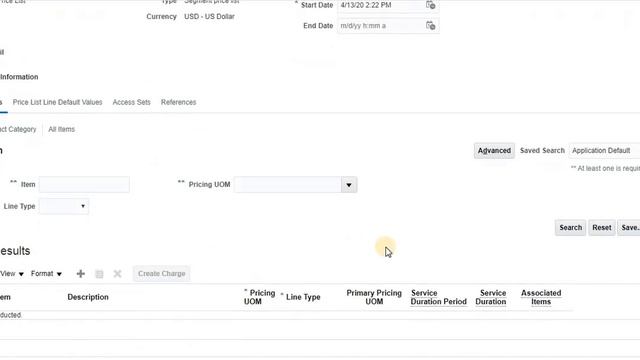This screenshot has width=640, height=360.
Task: Click into the Item search field
Action: [x=84, y=185]
